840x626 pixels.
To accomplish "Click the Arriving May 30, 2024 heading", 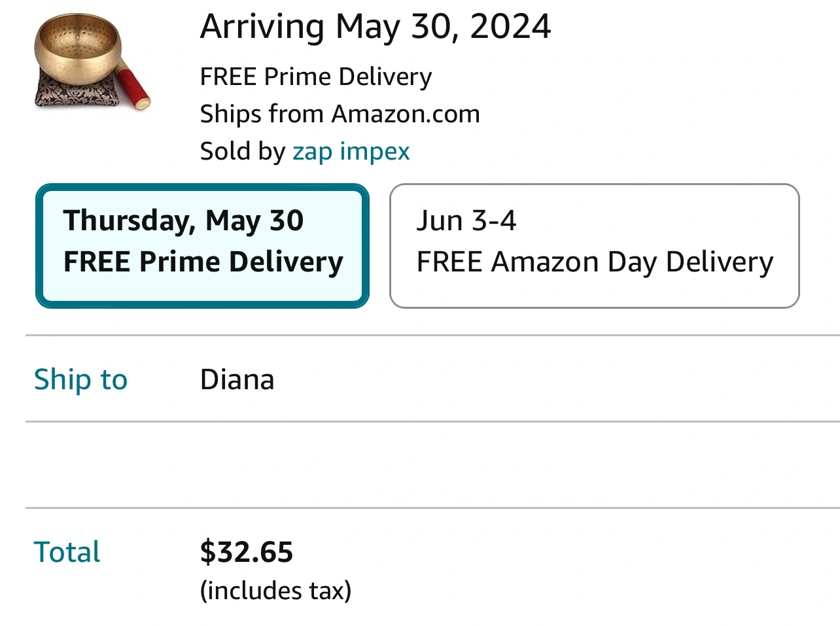I will tap(376, 27).
